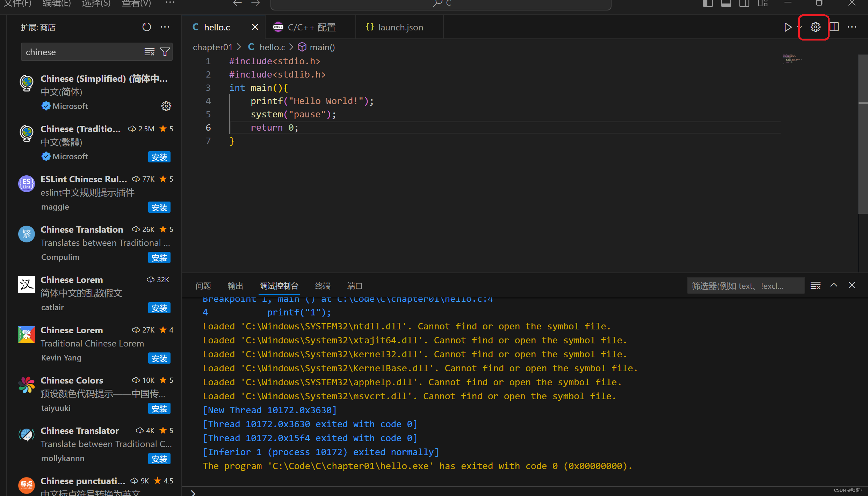
Task: Install Chinese Translation by Compulim
Action: click(159, 258)
